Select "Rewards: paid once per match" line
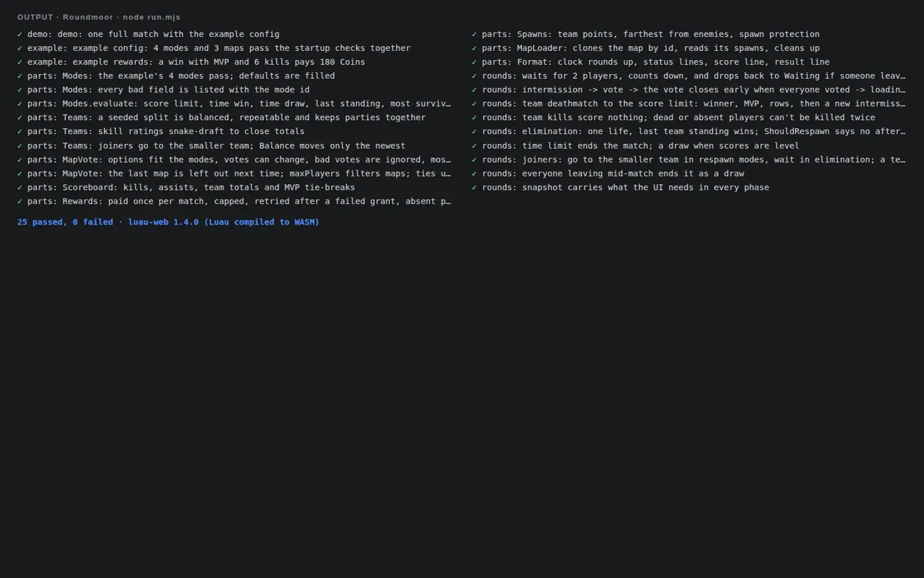This screenshot has height=578, width=924. click(x=234, y=201)
